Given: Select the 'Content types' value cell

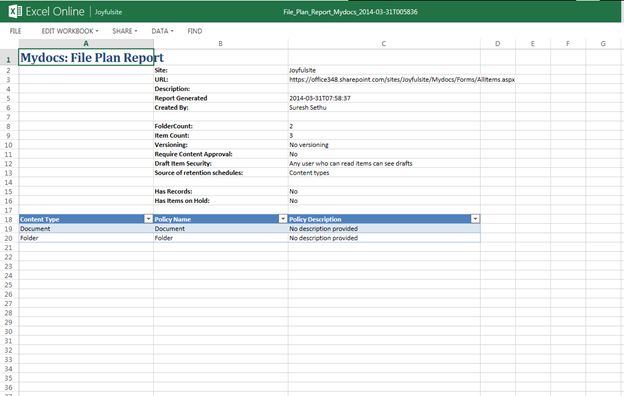Looking at the screenshot, I should tap(384, 173).
